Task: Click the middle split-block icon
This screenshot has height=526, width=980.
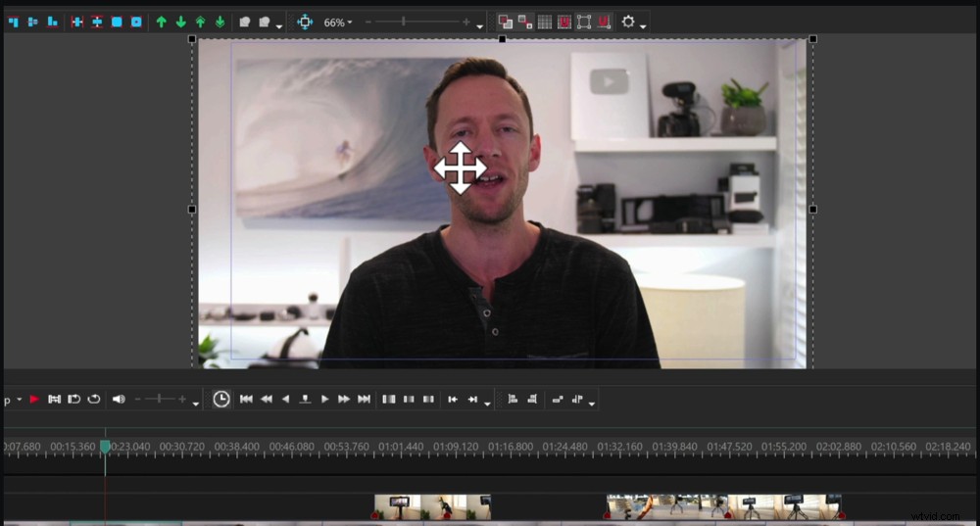Action: tap(409, 400)
